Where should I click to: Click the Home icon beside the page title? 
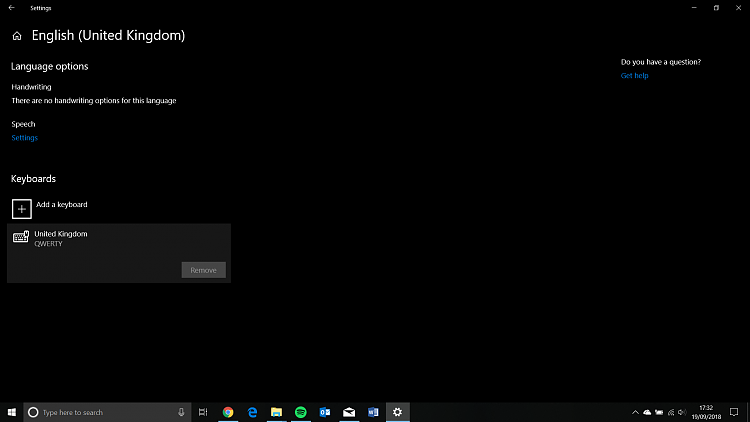(17, 36)
